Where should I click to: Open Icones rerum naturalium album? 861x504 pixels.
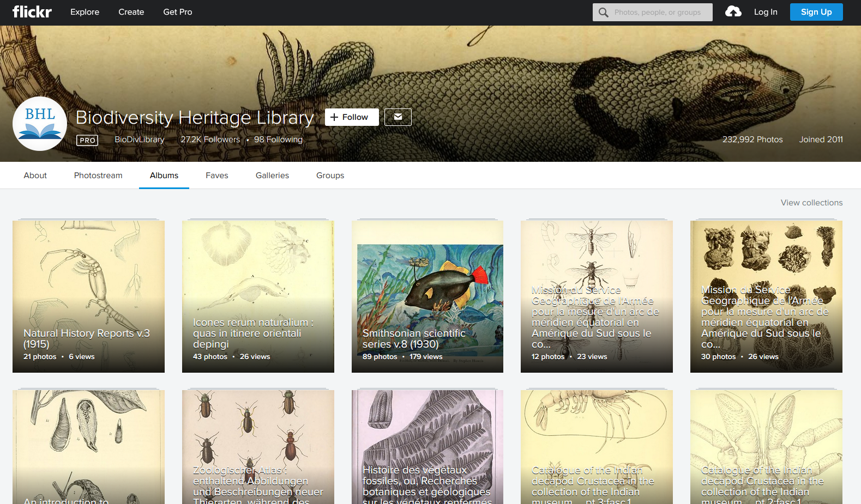[x=258, y=296]
